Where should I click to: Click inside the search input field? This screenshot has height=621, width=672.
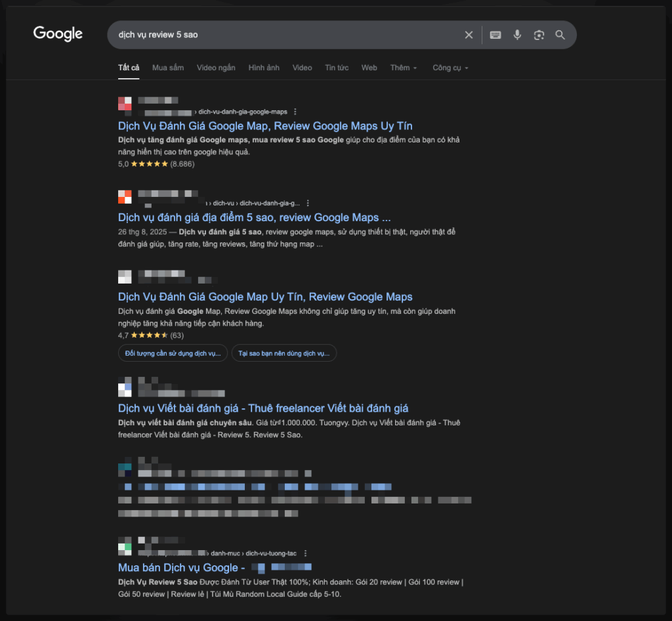point(282,35)
